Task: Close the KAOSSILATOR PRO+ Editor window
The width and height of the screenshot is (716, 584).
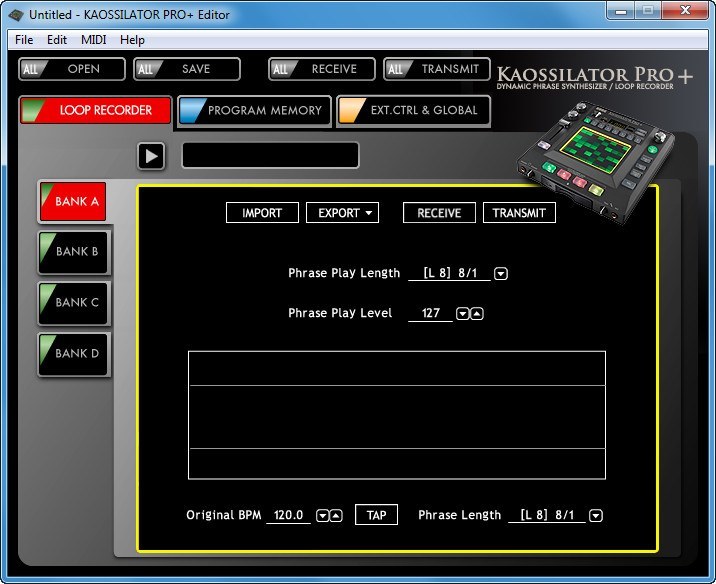Action: click(x=685, y=11)
